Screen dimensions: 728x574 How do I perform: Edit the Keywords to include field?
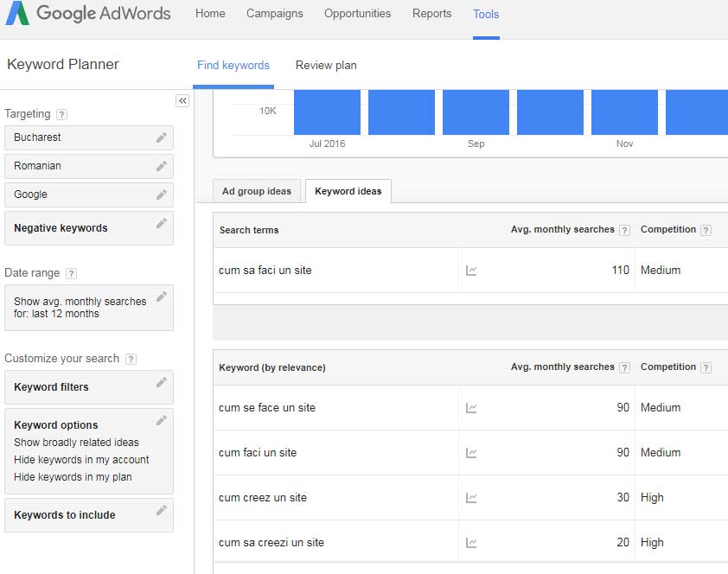coord(161,510)
